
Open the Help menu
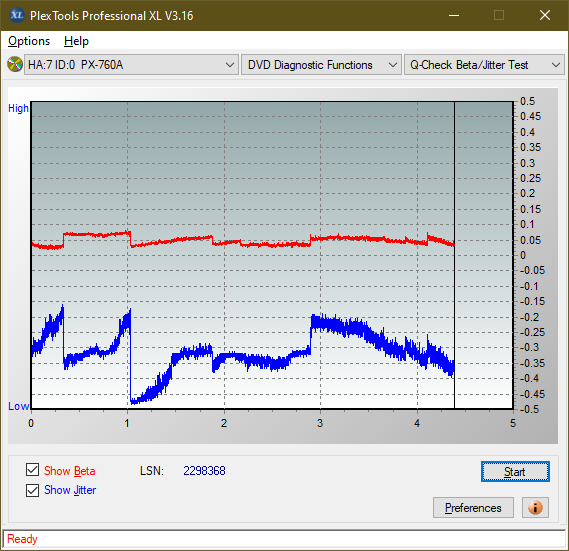(x=76, y=41)
